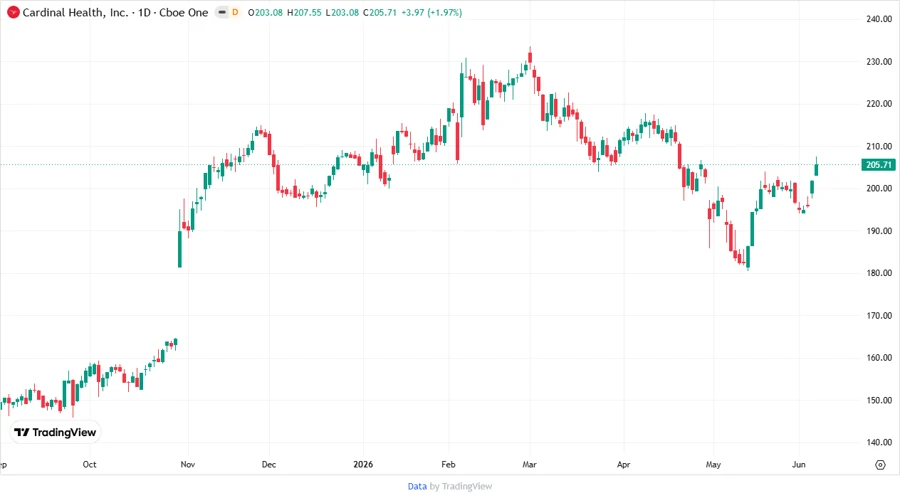
Task: Click the 220.00 price axis label
Action: (x=879, y=104)
